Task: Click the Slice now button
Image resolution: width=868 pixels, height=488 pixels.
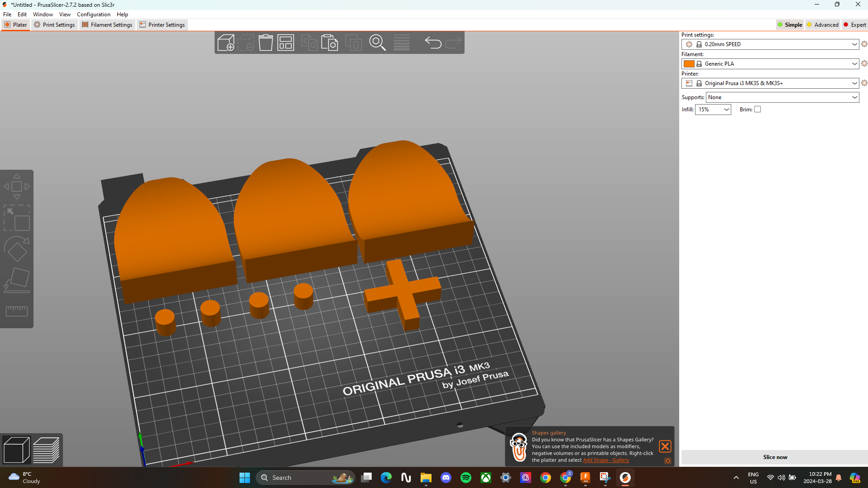Action: point(774,457)
